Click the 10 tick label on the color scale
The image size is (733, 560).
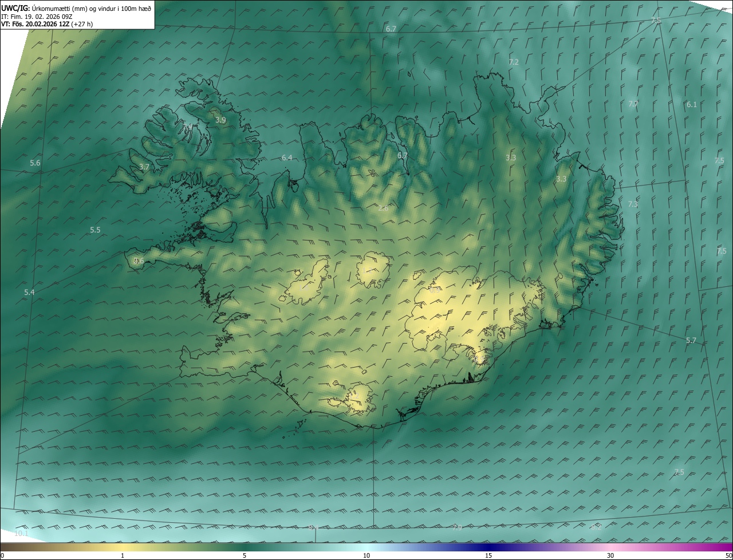pyautogui.click(x=366, y=555)
